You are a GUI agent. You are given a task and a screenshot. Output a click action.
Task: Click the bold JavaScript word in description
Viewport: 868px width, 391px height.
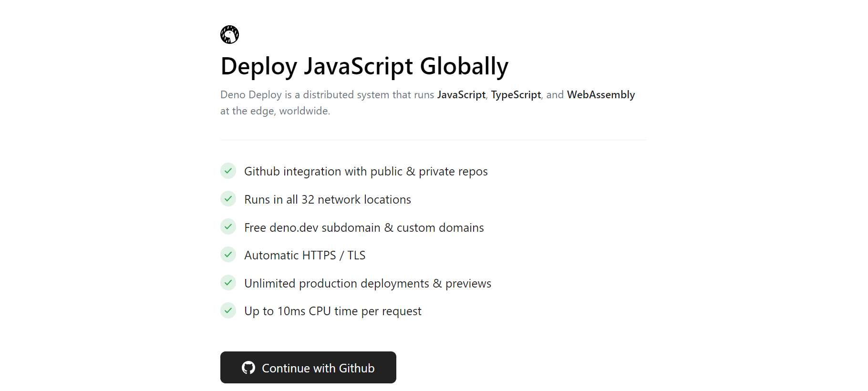tap(461, 95)
